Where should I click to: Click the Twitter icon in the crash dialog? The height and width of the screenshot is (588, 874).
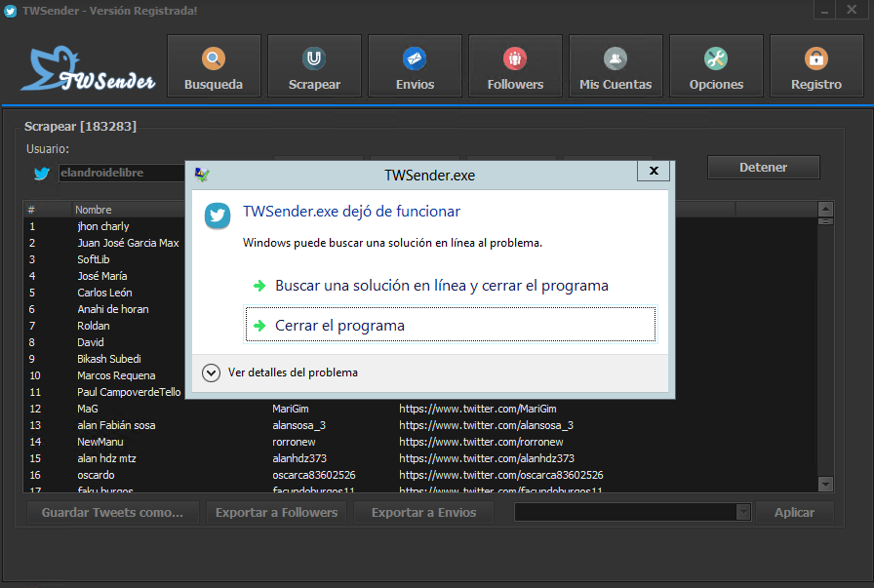click(x=218, y=216)
